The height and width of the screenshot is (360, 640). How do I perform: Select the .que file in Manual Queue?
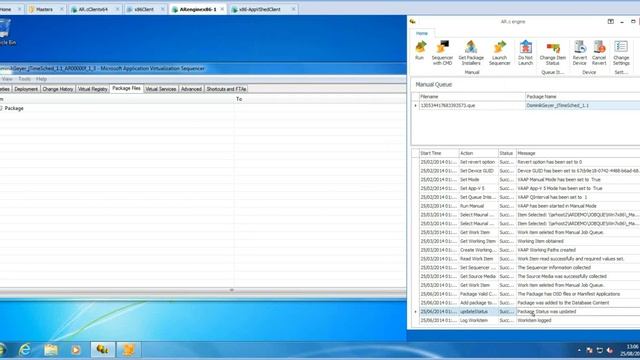tap(472, 106)
